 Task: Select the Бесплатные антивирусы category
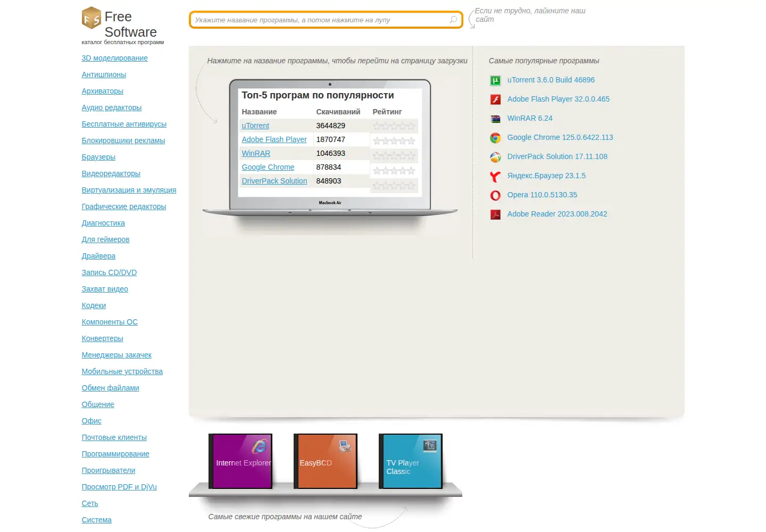(x=124, y=124)
